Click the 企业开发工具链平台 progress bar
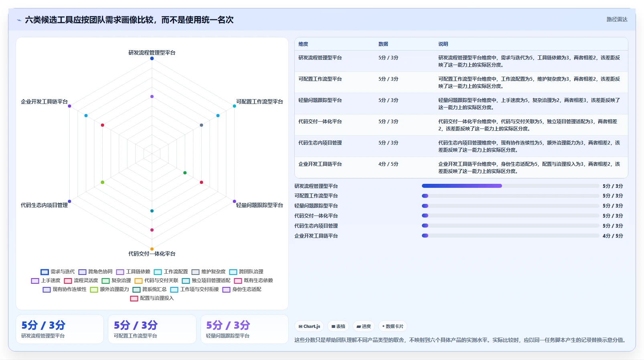The image size is (644, 360). click(x=510, y=236)
